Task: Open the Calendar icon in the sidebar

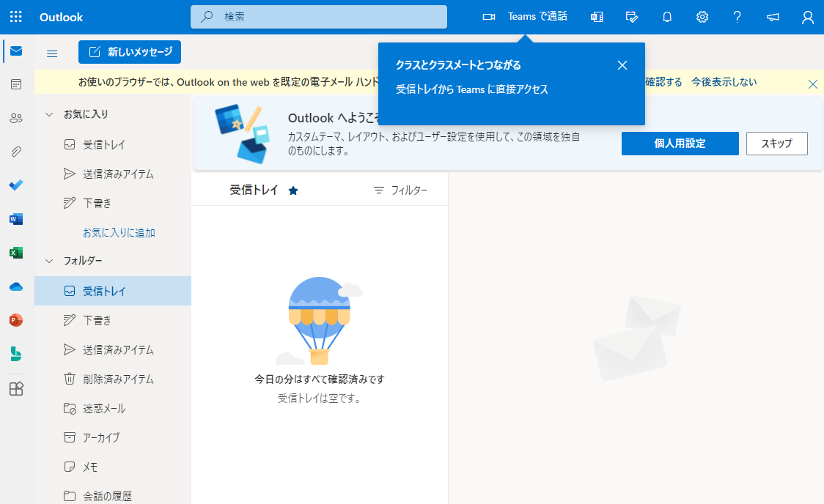Action: (x=16, y=84)
